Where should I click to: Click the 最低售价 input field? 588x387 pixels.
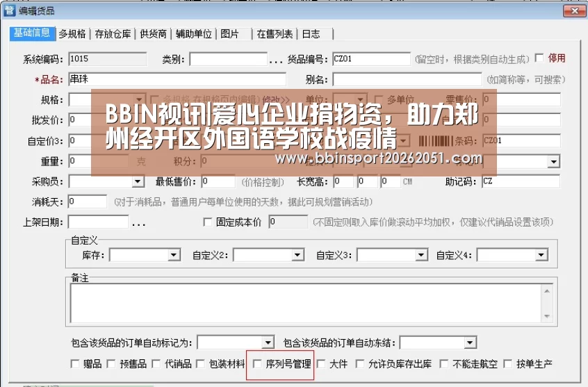(x=218, y=181)
